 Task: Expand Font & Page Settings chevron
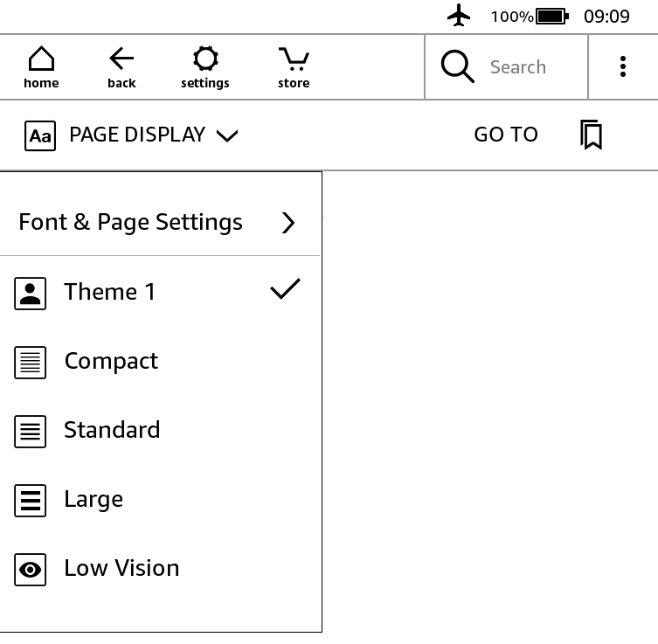click(288, 223)
